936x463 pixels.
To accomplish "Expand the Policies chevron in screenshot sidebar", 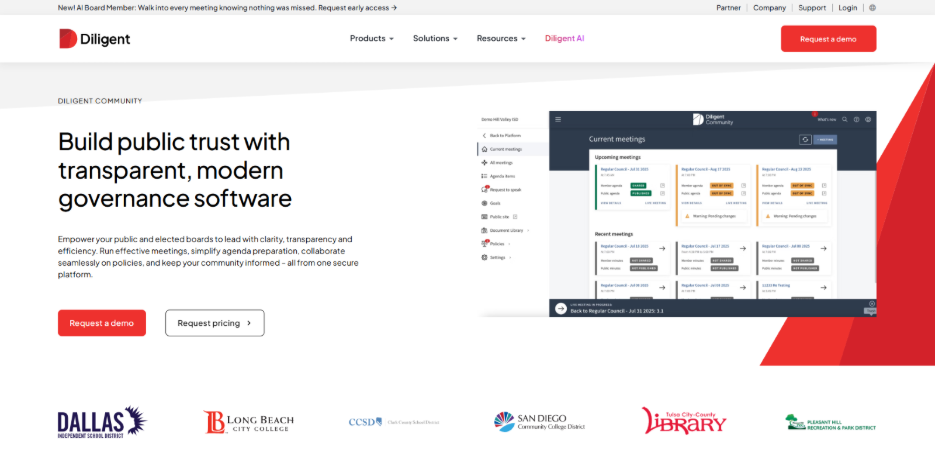I will coord(509,244).
